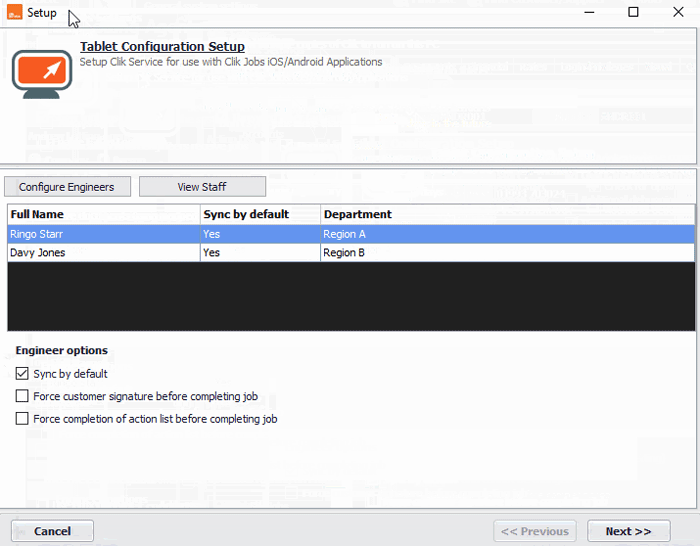
Task: Maximize the Setup window
Action: click(633, 12)
